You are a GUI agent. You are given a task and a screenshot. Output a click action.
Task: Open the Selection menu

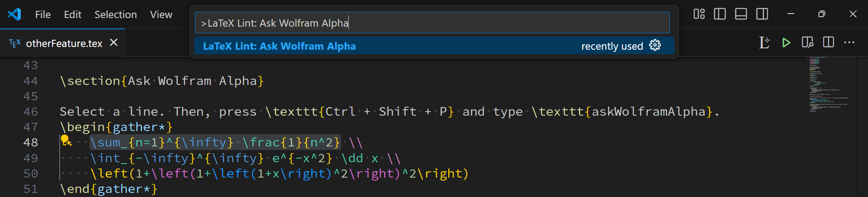click(x=115, y=14)
